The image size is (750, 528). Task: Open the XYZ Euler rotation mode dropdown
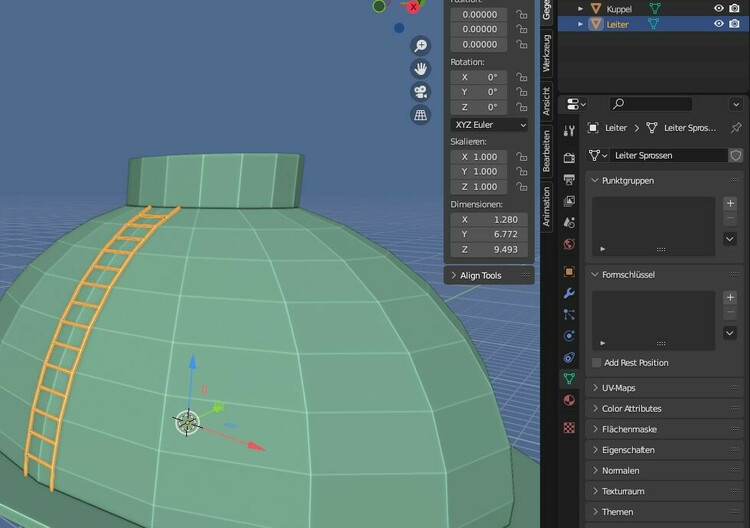(489, 125)
